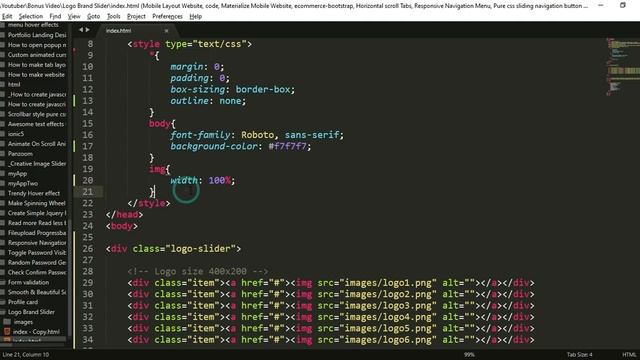Click line number 26 in the gutter
The image size is (640, 360).
[88, 249]
